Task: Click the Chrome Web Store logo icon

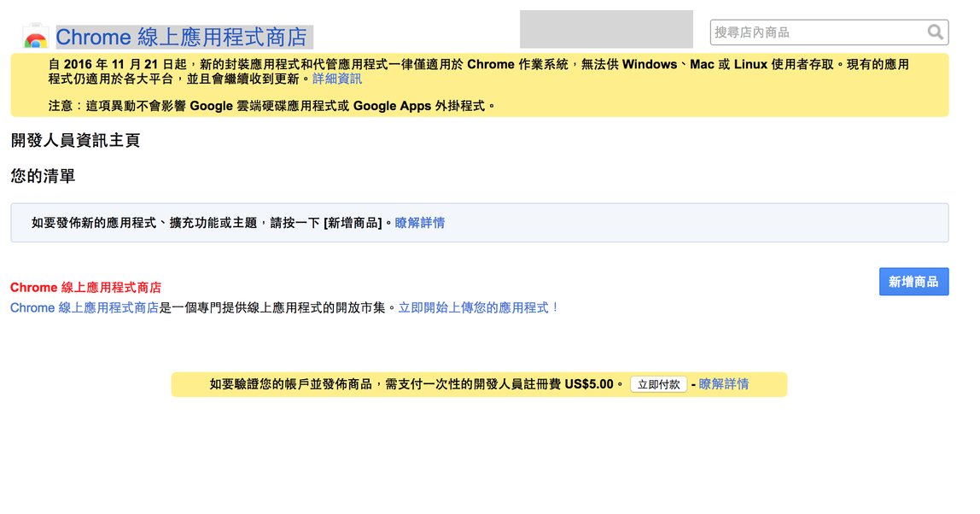Action: tap(35, 36)
